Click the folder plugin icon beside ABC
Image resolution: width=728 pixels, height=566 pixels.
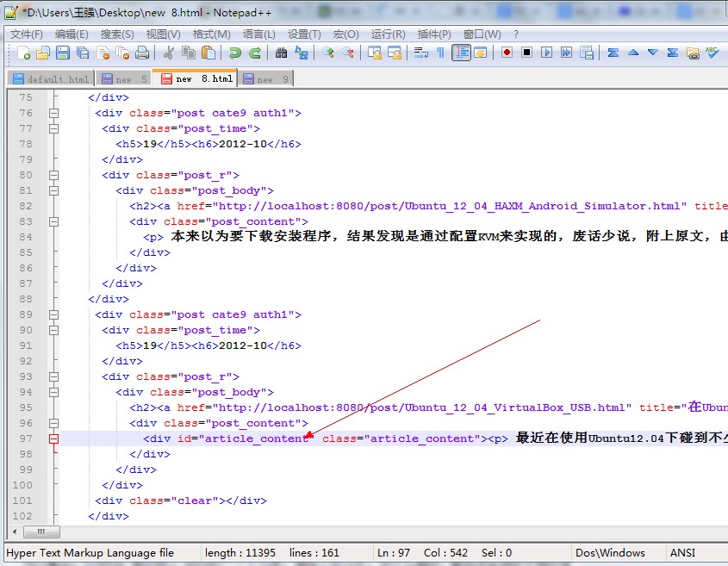pos(693,53)
